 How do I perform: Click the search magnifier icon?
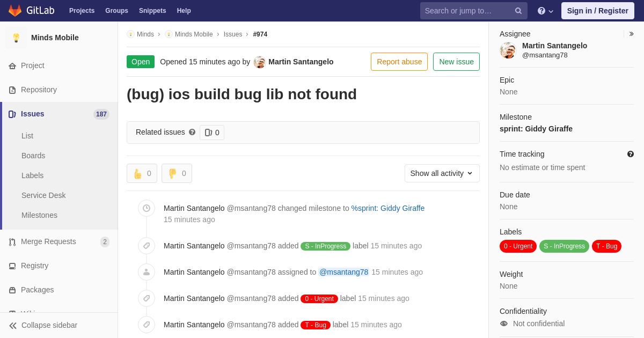coord(518,11)
